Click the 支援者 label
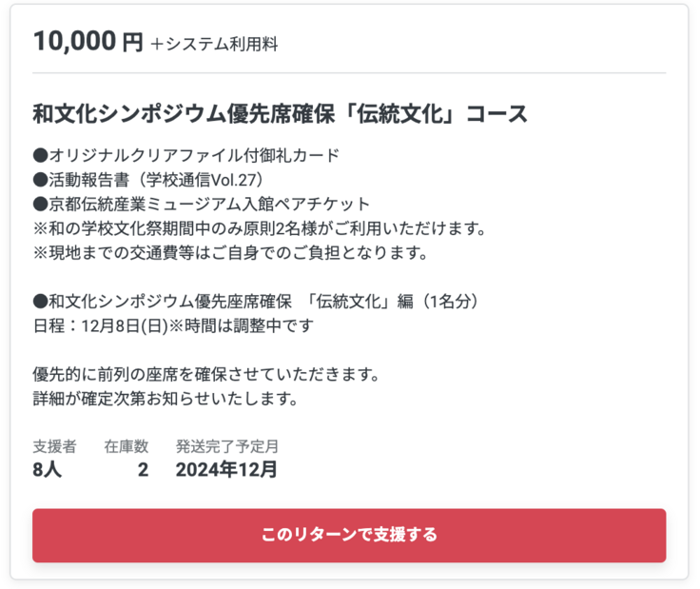Viewport: 700px width, 589px height. click(x=54, y=446)
